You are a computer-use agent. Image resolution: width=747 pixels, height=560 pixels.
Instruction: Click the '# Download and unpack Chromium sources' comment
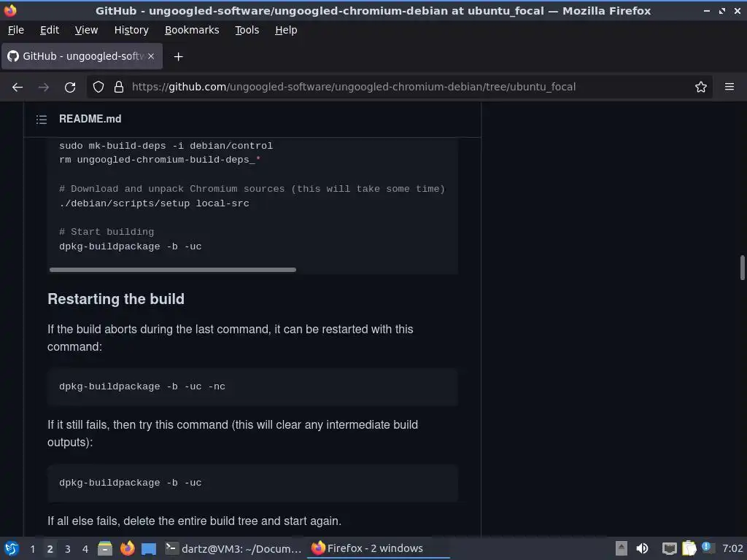(x=252, y=189)
